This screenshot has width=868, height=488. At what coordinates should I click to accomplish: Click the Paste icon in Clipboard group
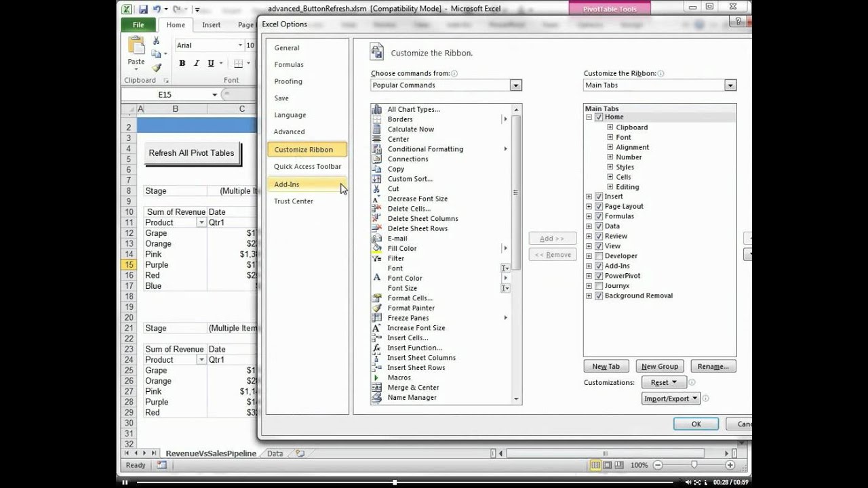pos(136,46)
